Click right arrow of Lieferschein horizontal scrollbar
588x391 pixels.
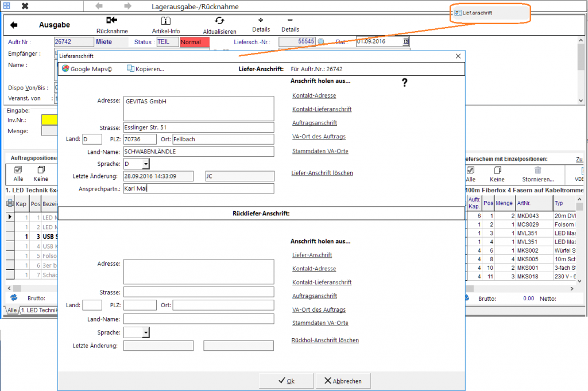(x=572, y=289)
